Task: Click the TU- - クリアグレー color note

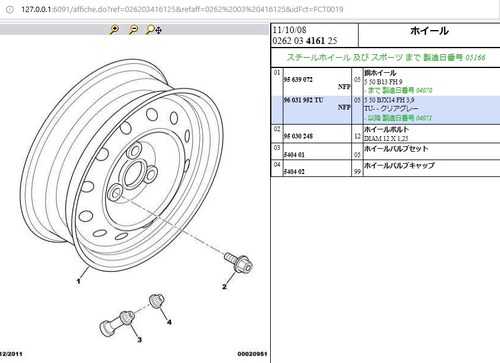Action: (391, 109)
